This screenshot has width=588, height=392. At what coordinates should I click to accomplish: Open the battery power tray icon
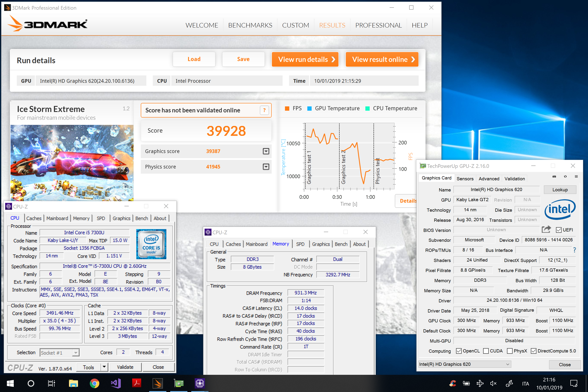466,383
